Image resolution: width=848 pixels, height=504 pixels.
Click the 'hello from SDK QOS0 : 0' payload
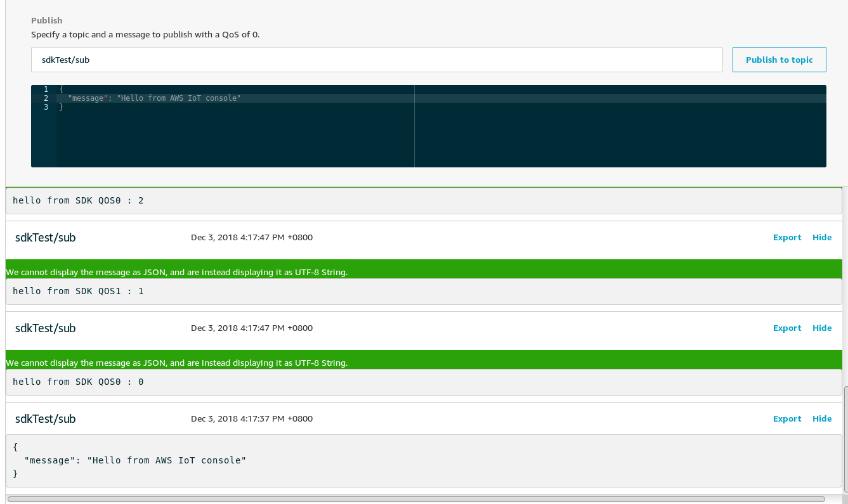click(424, 382)
